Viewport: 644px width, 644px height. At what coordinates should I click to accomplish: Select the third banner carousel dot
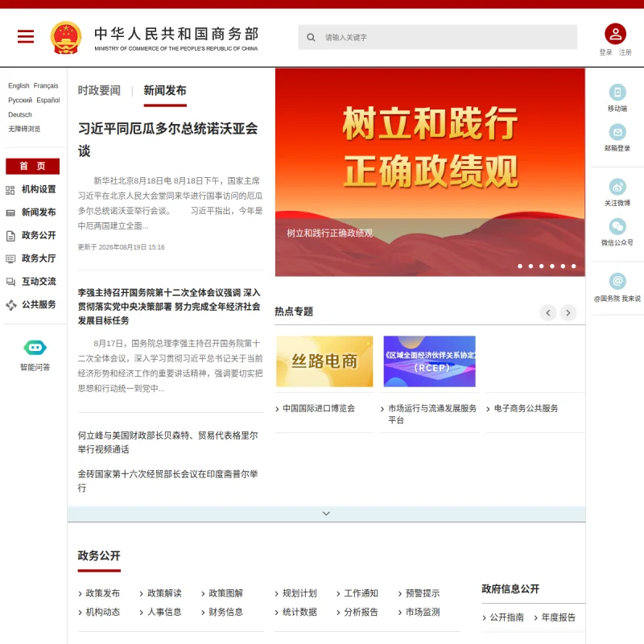541,266
